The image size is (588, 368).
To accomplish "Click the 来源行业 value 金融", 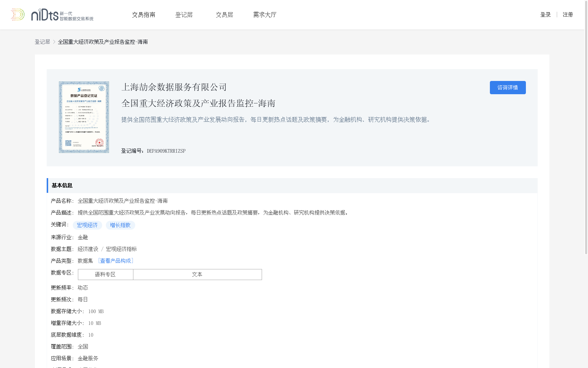I will (x=83, y=237).
